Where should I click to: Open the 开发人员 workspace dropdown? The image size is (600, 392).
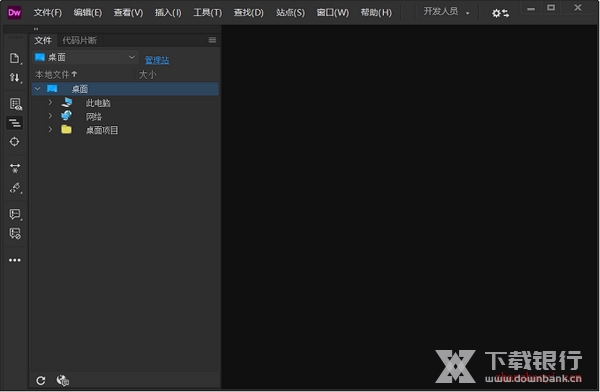446,12
